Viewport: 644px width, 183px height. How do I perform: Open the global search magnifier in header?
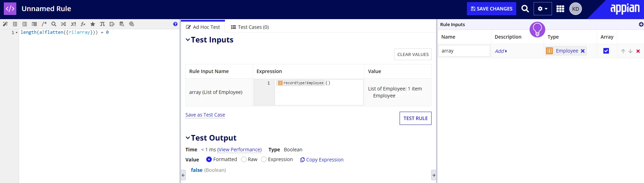pyautogui.click(x=525, y=9)
